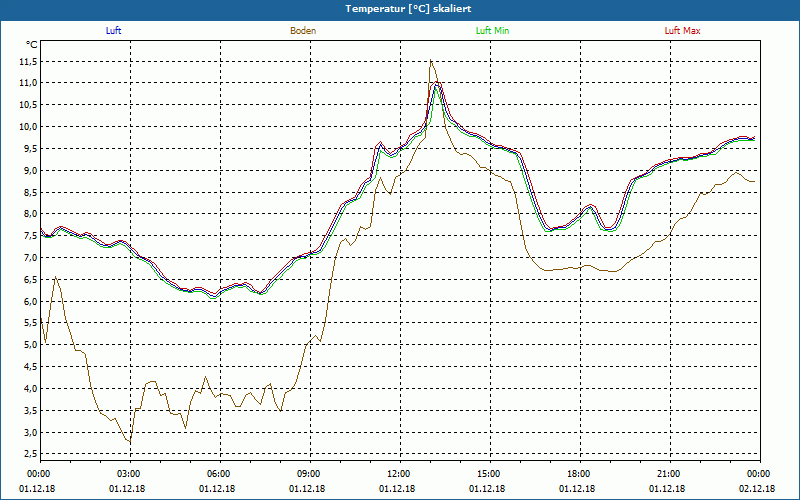Click the 8,5 y-axis value
The width and height of the screenshot is (800, 500).
click(x=30, y=192)
